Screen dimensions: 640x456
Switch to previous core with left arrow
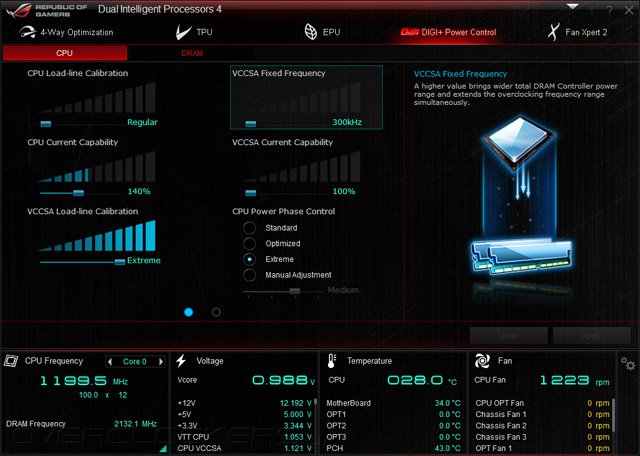(110, 362)
